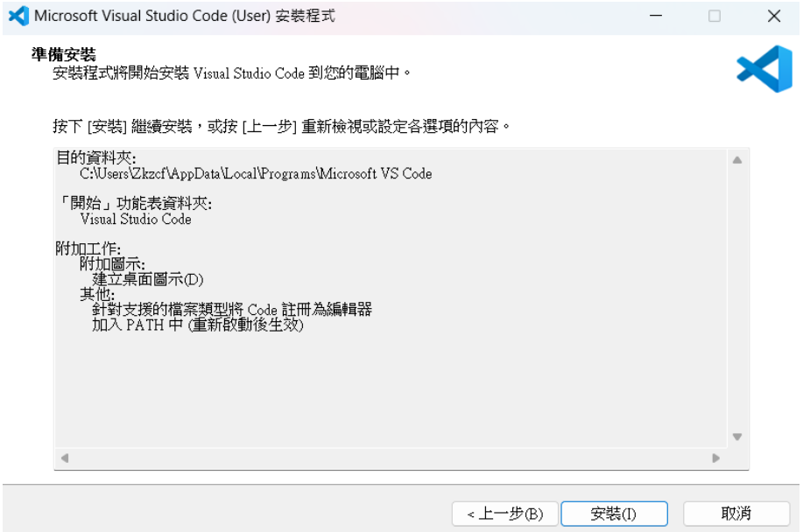Click the Visual Studio Code start menu folder text
803x532 pixels.
pyautogui.click(x=136, y=219)
